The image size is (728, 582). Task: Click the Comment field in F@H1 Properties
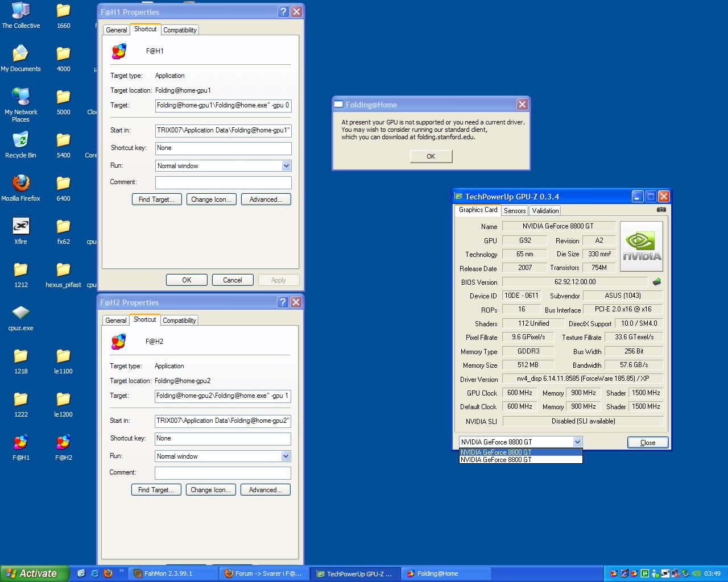(224, 182)
